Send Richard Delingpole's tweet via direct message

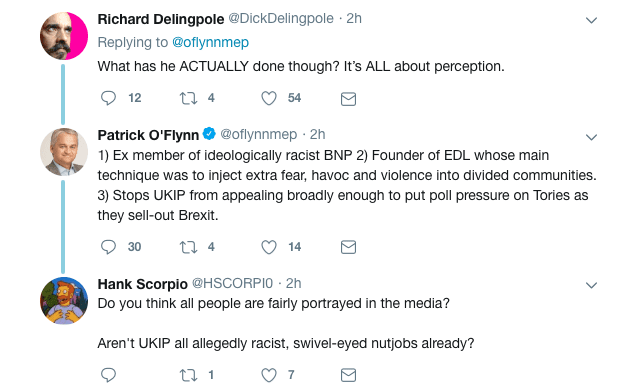pyautogui.click(x=348, y=99)
